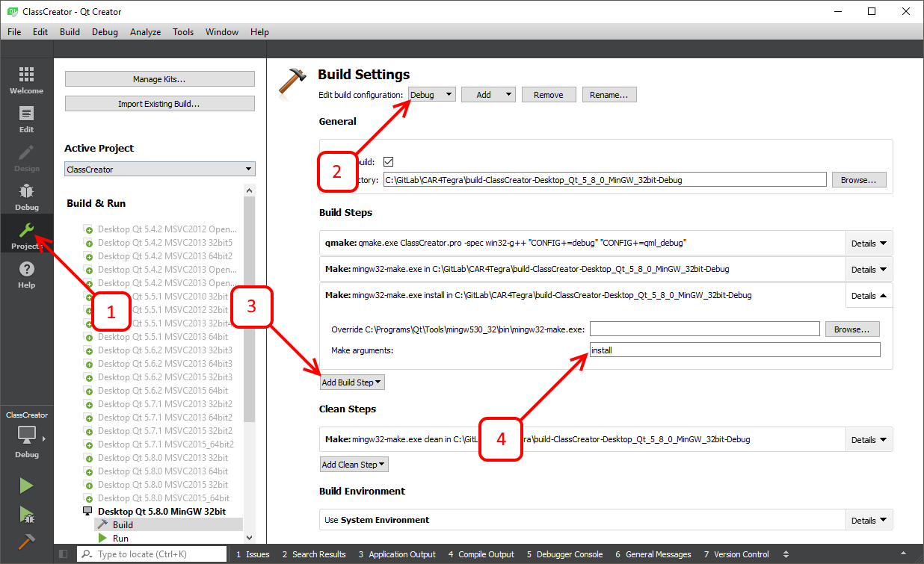Open the Debug build configuration dropdown
The image size is (924, 564).
432,95
